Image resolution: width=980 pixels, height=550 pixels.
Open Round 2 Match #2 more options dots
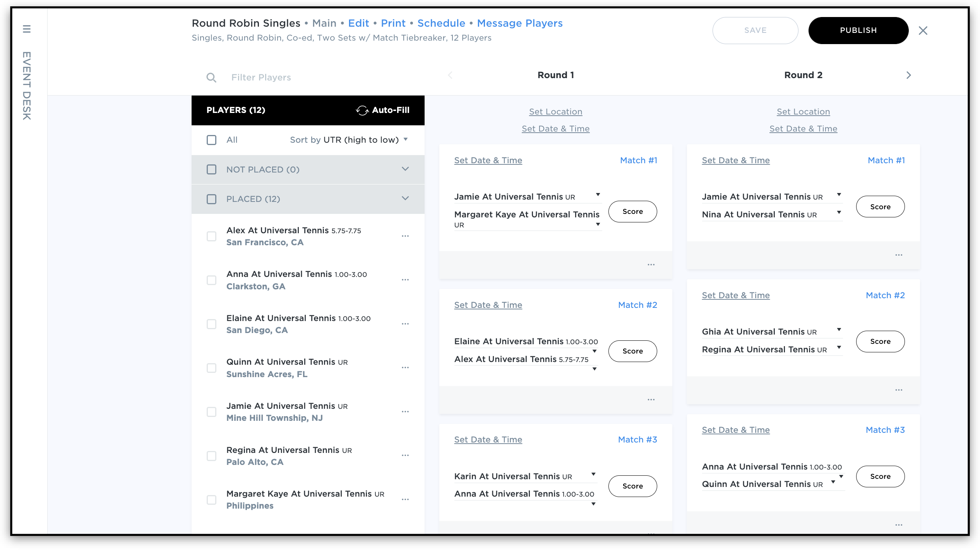coord(899,390)
